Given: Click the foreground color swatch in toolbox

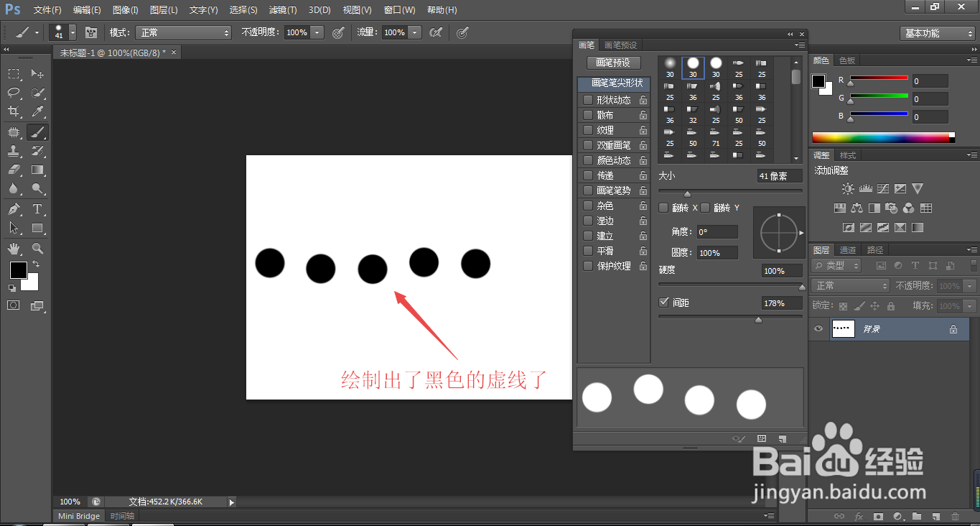Looking at the screenshot, I should (x=18, y=270).
